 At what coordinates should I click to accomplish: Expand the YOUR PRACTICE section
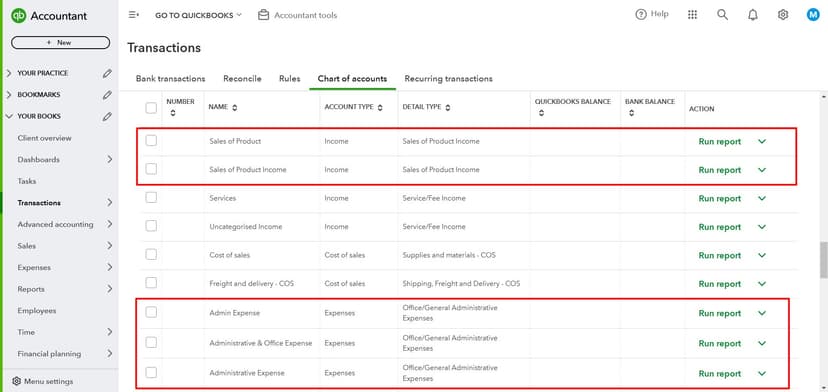click(8, 73)
